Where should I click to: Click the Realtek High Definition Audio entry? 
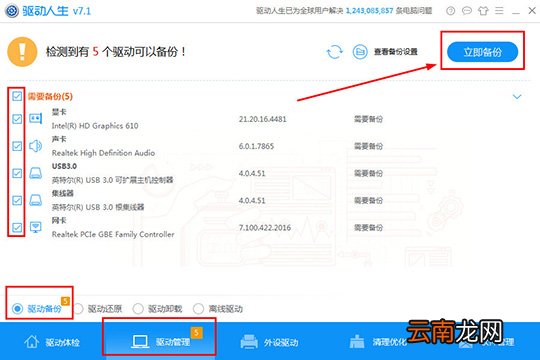tap(103, 153)
